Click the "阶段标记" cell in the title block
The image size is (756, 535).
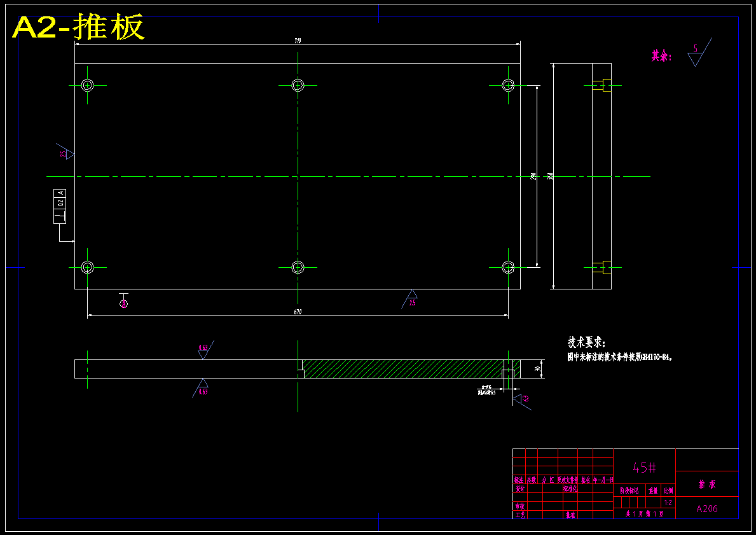629,490
